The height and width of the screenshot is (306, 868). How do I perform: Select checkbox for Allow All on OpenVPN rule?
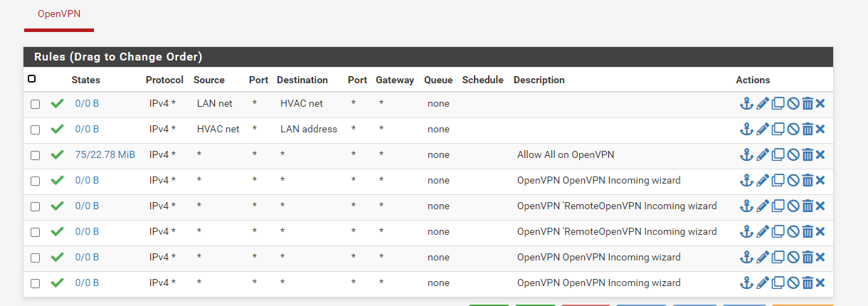click(x=36, y=155)
